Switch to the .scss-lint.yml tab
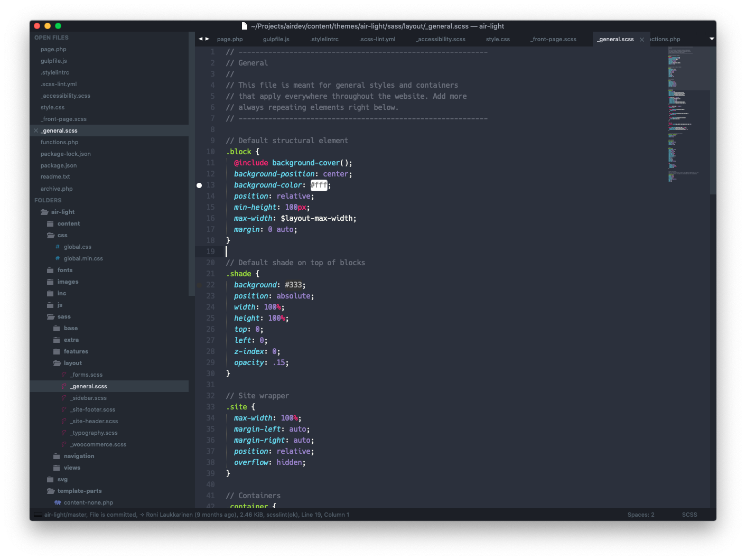The height and width of the screenshot is (560, 746). pyautogui.click(x=377, y=39)
